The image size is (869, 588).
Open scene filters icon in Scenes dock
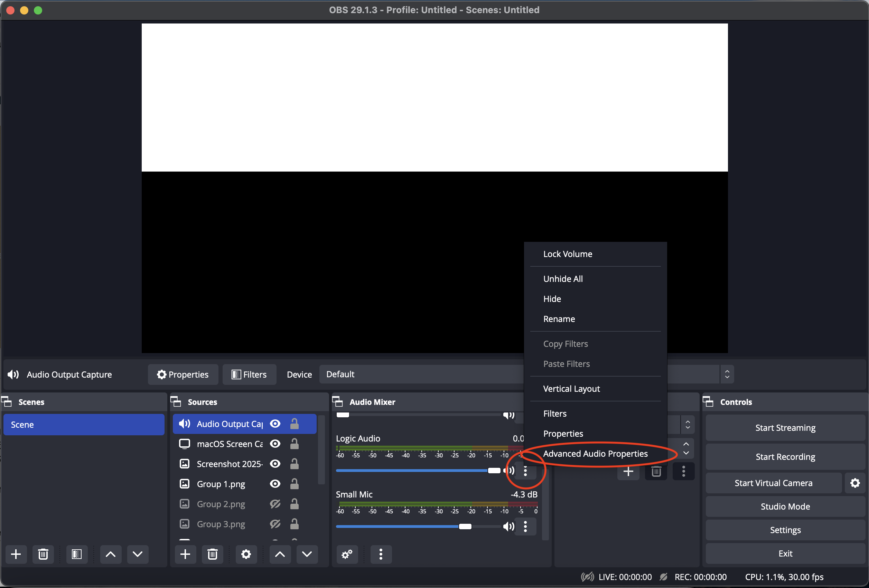pyautogui.click(x=77, y=554)
